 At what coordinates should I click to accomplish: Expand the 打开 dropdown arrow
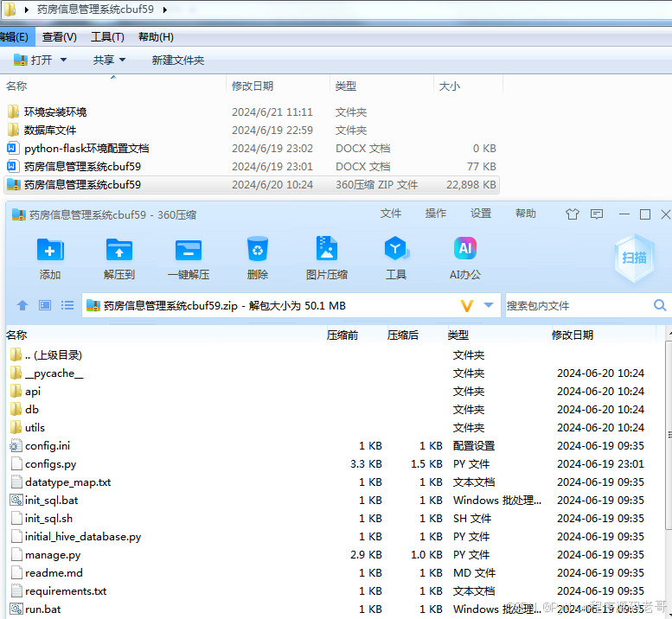coord(63,60)
